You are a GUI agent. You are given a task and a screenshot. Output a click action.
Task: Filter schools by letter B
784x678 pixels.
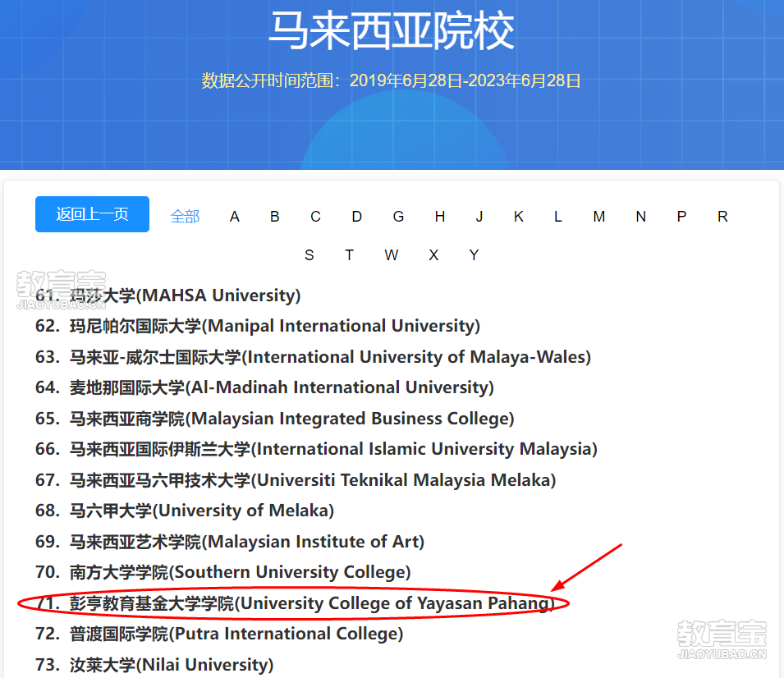(274, 217)
